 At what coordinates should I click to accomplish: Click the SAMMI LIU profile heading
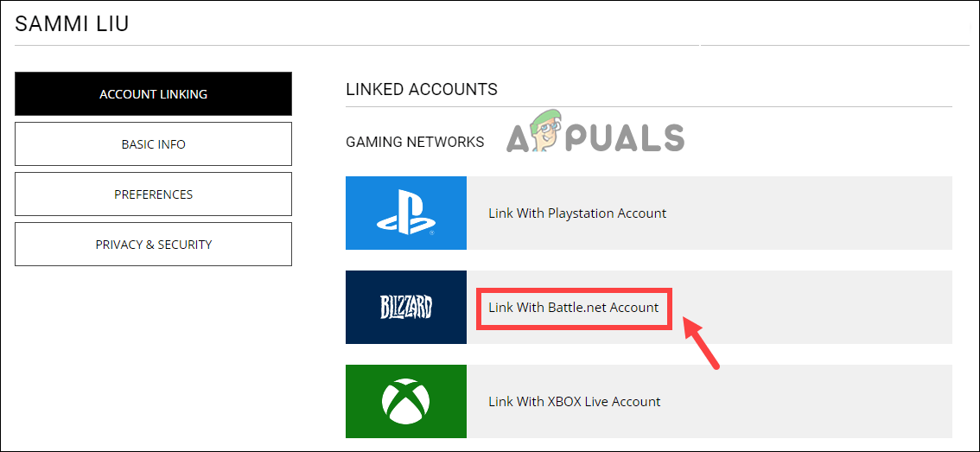tap(72, 23)
